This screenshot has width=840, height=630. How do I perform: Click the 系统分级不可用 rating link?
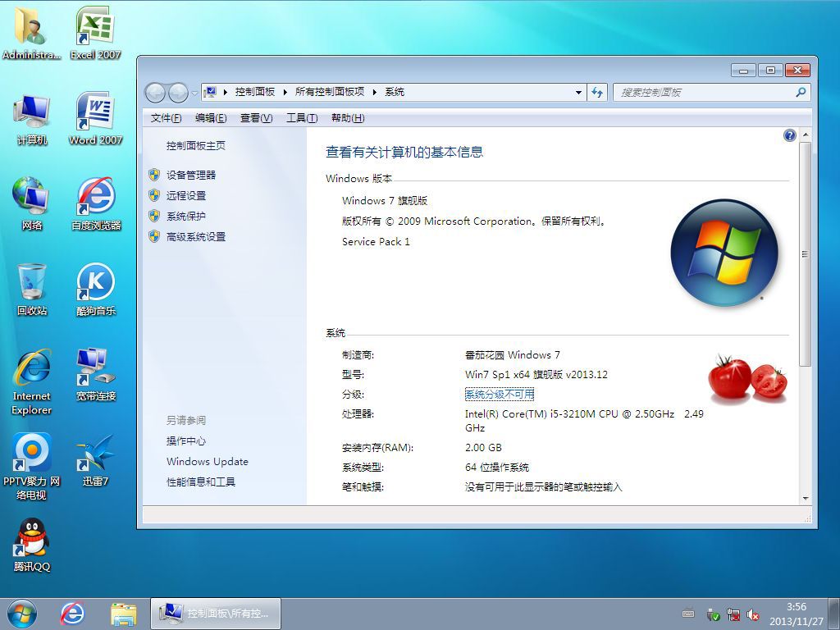(x=500, y=395)
